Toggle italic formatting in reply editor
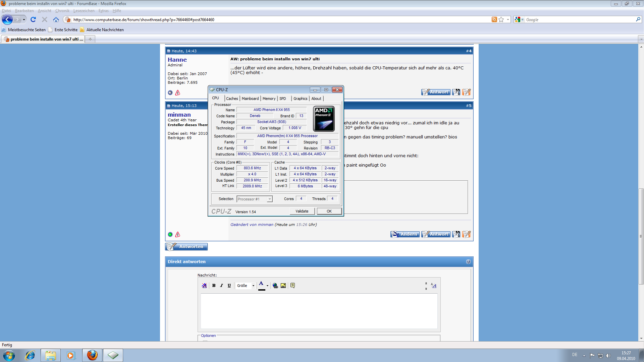Image resolution: width=644 pixels, height=362 pixels. (x=221, y=286)
